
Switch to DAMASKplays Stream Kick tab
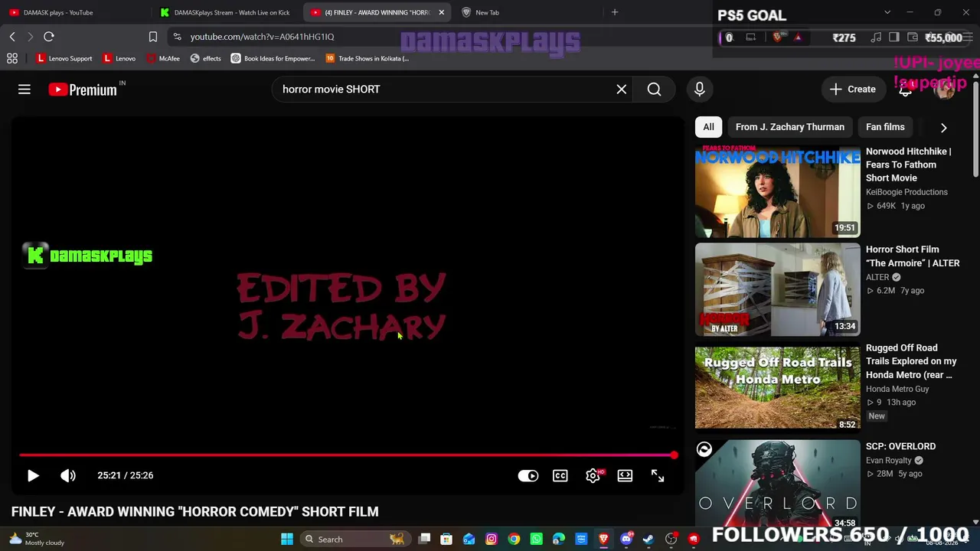point(226,12)
